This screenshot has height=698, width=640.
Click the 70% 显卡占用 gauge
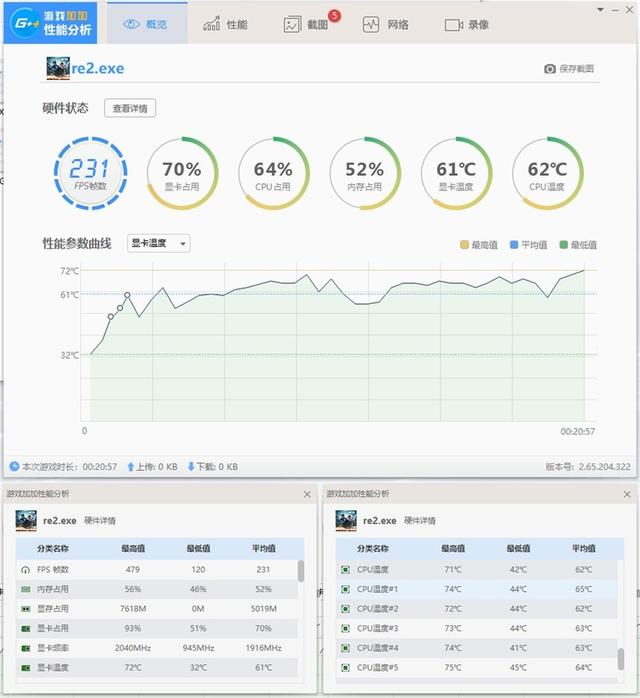click(182, 173)
